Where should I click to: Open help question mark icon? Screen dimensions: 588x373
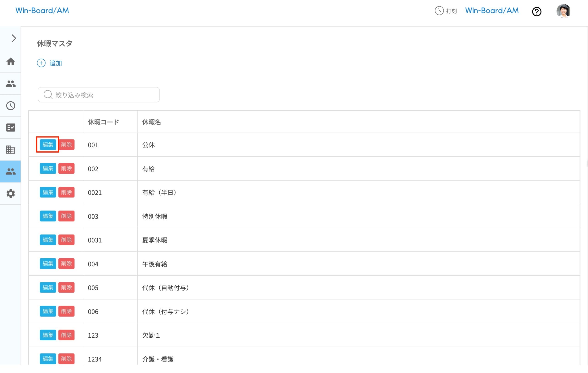click(537, 11)
